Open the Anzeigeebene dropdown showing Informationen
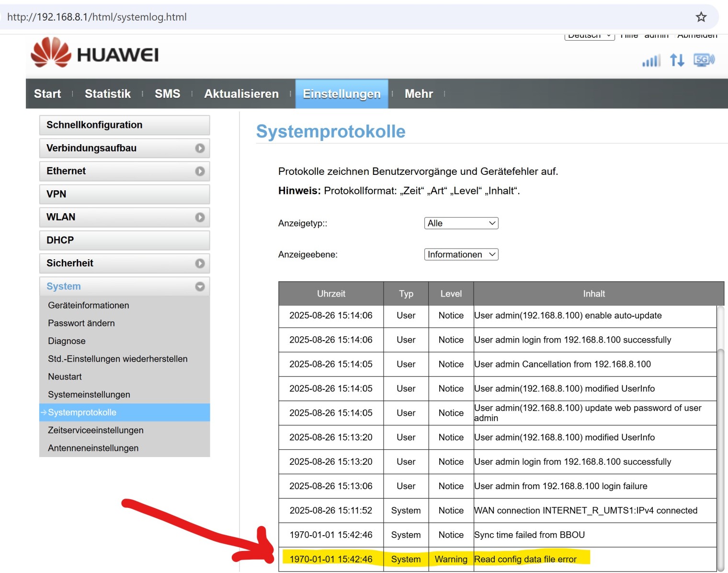 (461, 254)
